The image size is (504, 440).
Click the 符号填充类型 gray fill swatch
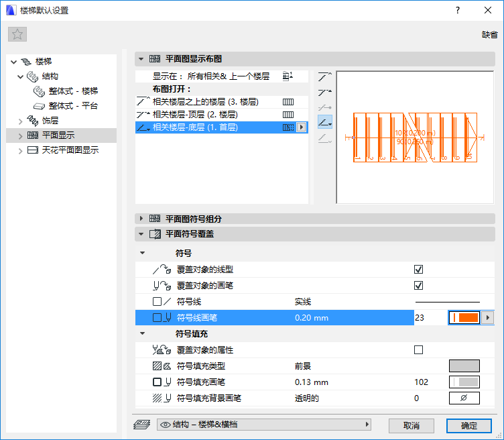coord(464,366)
